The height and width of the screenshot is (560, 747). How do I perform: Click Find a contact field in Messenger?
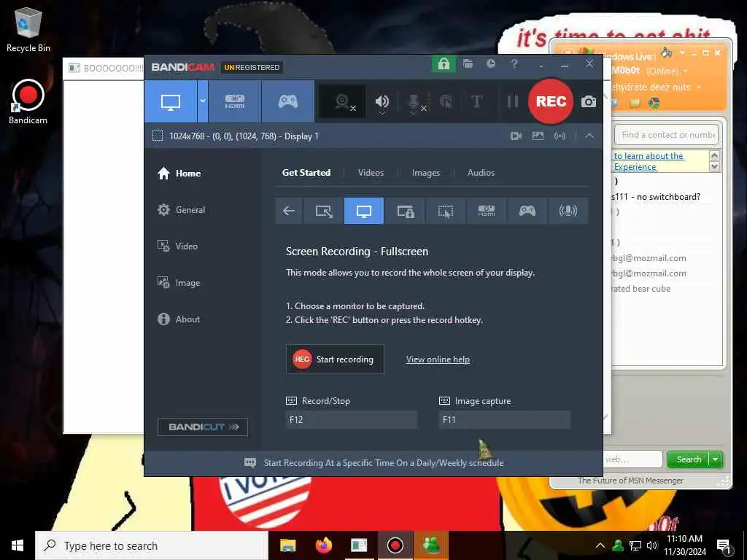(667, 135)
